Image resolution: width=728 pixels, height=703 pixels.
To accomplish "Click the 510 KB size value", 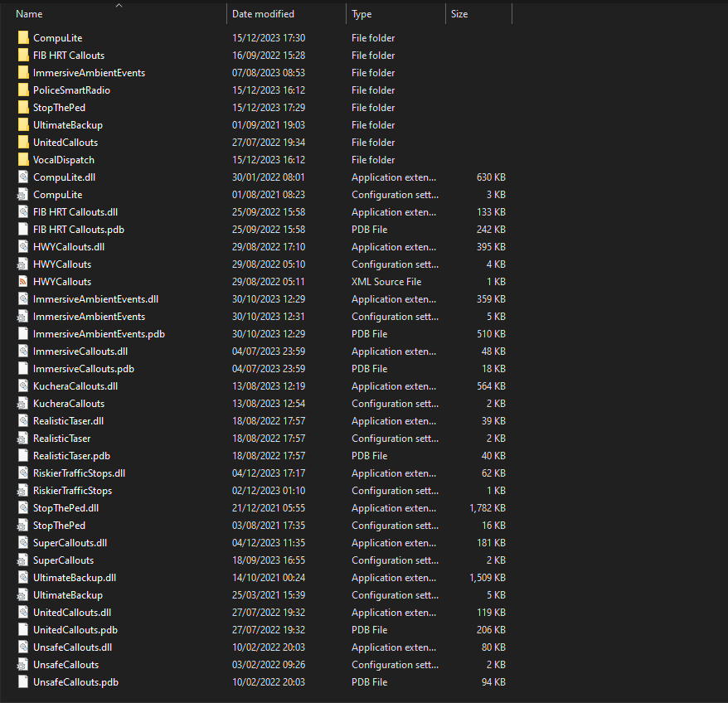I will point(491,334).
